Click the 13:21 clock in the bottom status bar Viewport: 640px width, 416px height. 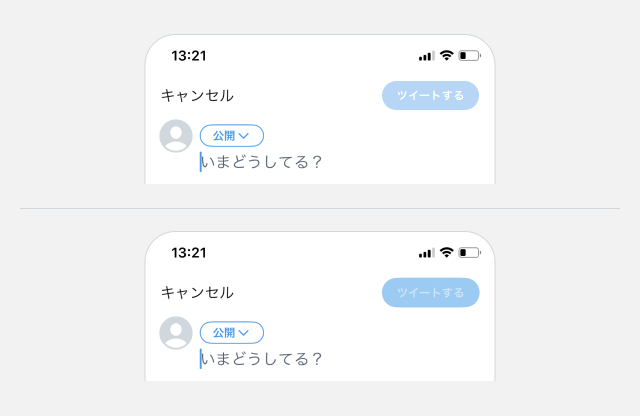click(189, 253)
